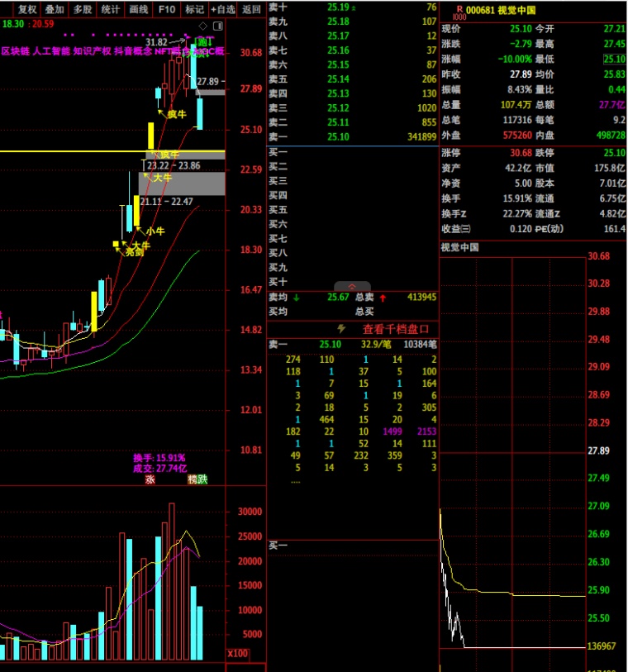Click the 榜跌 marker below the candlestick chart
This screenshot has height=672, width=628.
[x=197, y=479]
